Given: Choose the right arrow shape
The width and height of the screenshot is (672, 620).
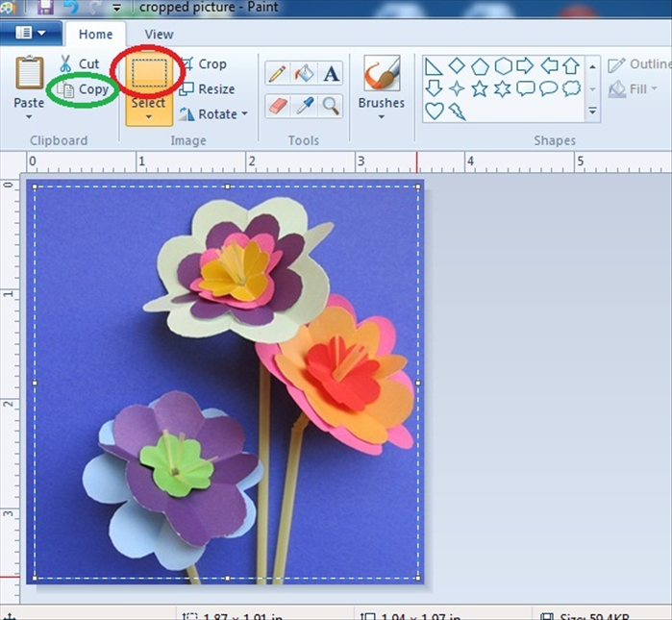Looking at the screenshot, I should pyautogui.click(x=525, y=66).
